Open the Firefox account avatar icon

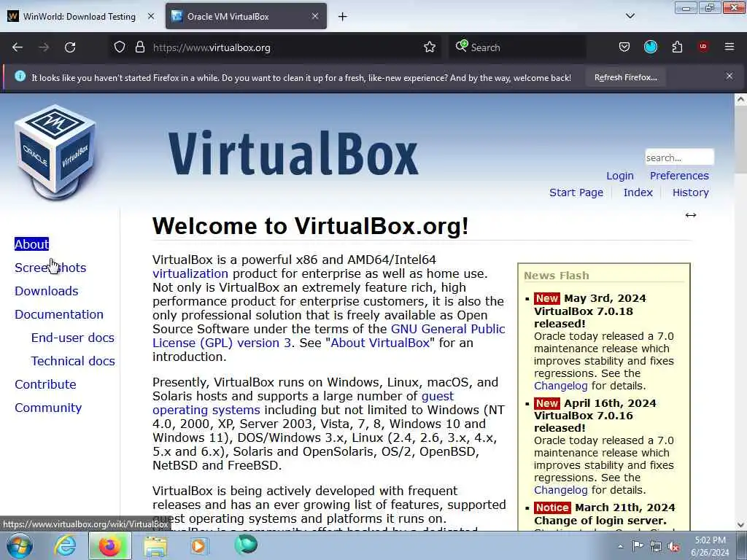650,47
